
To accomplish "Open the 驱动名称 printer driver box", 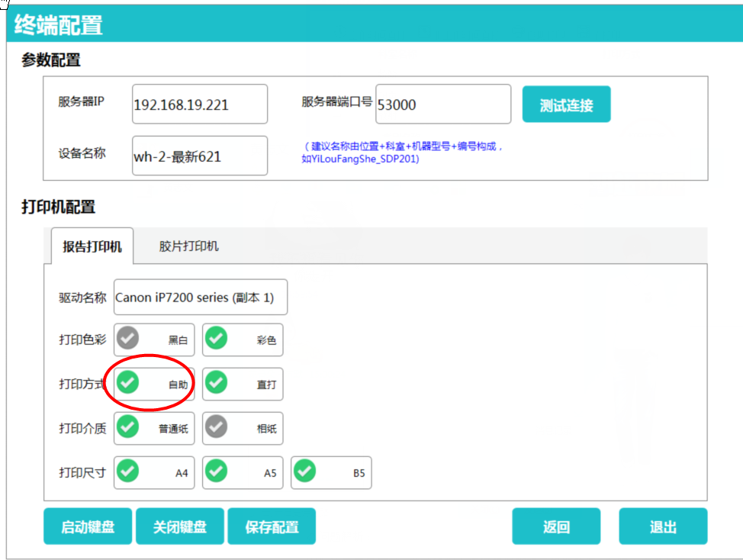I will (201, 298).
